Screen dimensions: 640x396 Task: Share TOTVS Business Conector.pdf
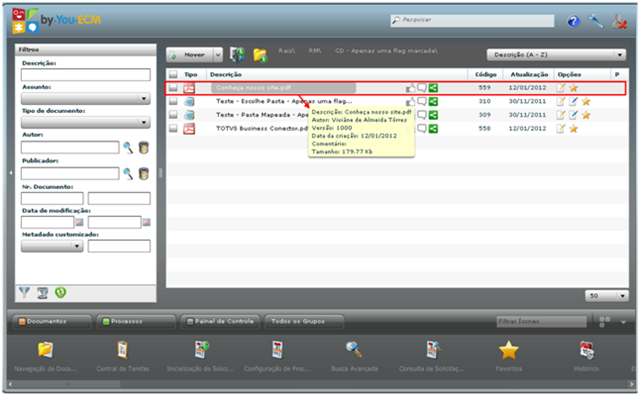click(433, 129)
